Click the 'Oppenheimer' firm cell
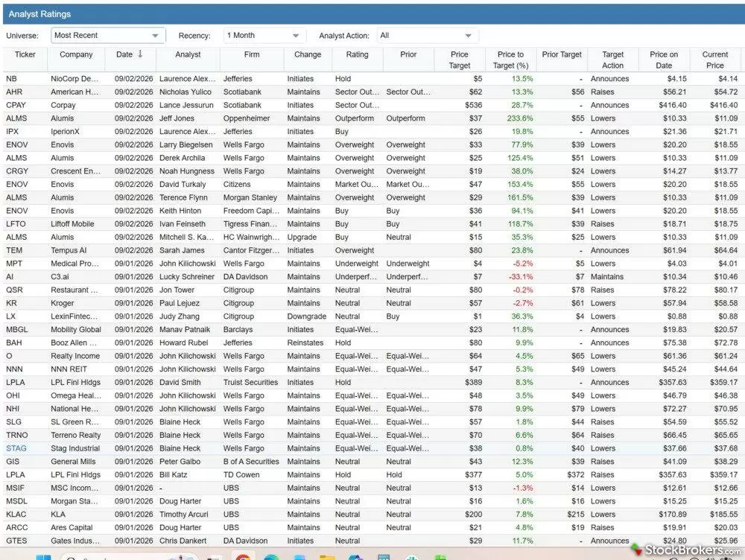745x560 pixels. [x=247, y=118]
